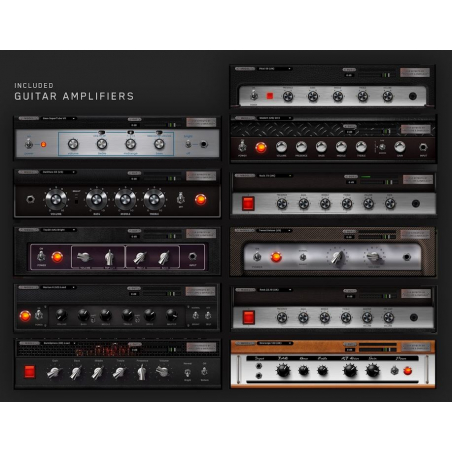Click the first chicken-head knob on the purple-panel amp
This screenshot has width=452, height=452.
84,257
